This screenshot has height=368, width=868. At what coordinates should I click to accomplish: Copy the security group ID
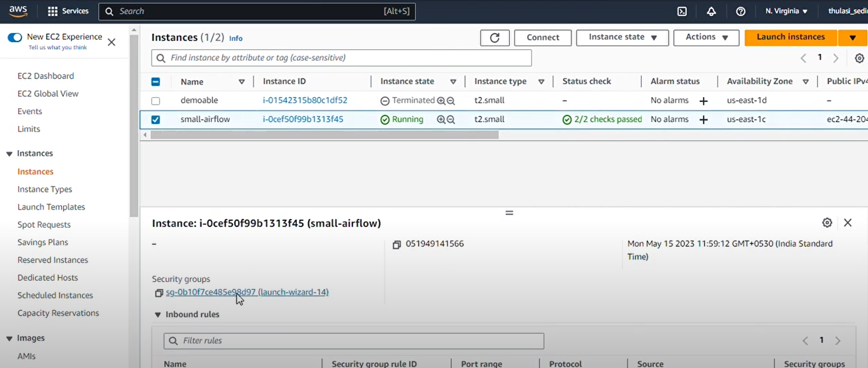click(x=159, y=293)
